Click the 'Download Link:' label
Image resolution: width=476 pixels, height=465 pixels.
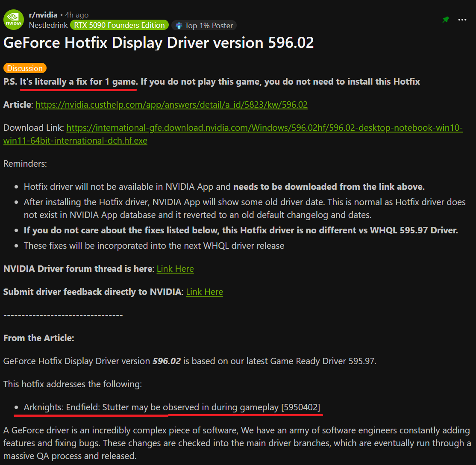33,127
